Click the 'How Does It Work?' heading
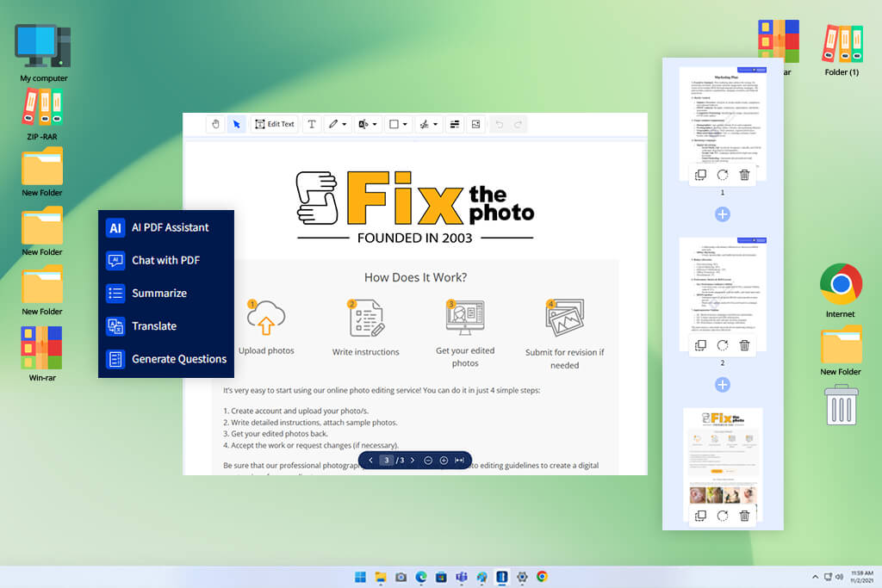This screenshot has width=882, height=588. [x=416, y=277]
